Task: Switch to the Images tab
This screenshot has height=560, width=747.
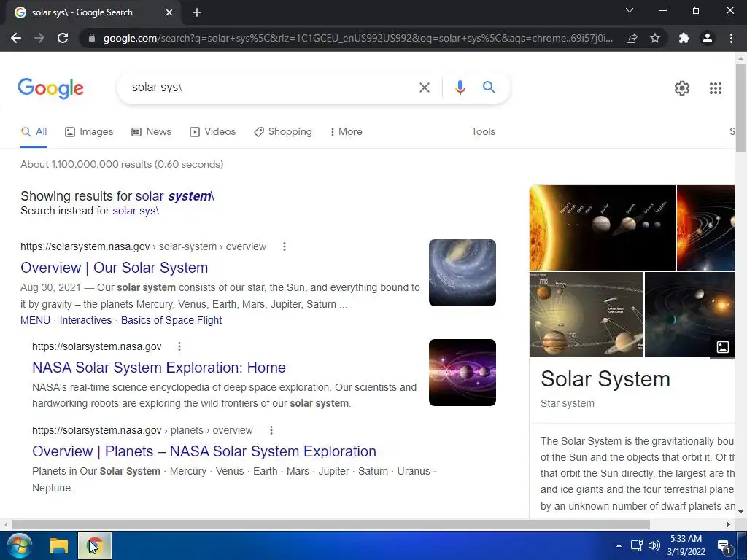Action: tap(89, 132)
